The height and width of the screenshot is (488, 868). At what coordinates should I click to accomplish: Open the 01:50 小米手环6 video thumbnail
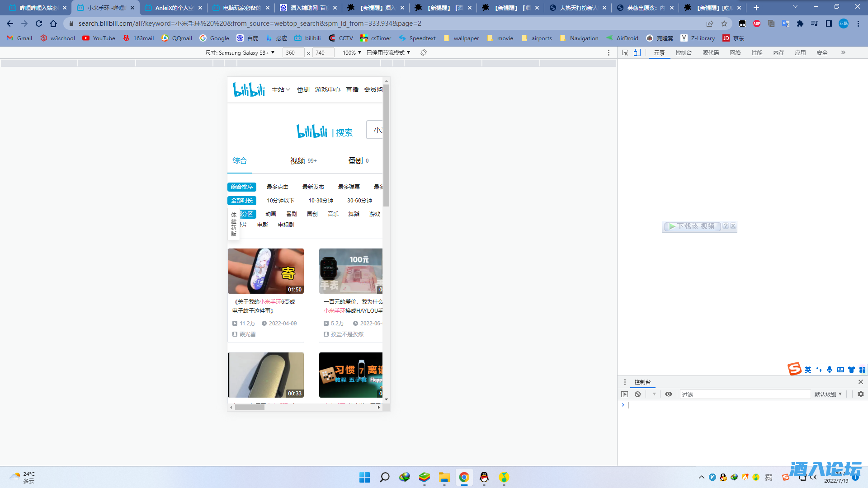[x=266, y=271]
